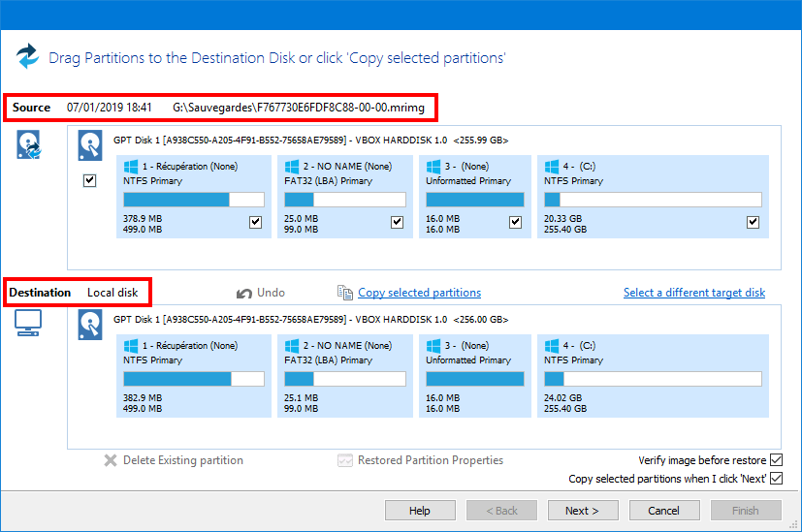The height and width of the screenshot is (532, 802).
Task: Click the source GPT Disk 1 hard drive icon
Action: tap(90, 145)
